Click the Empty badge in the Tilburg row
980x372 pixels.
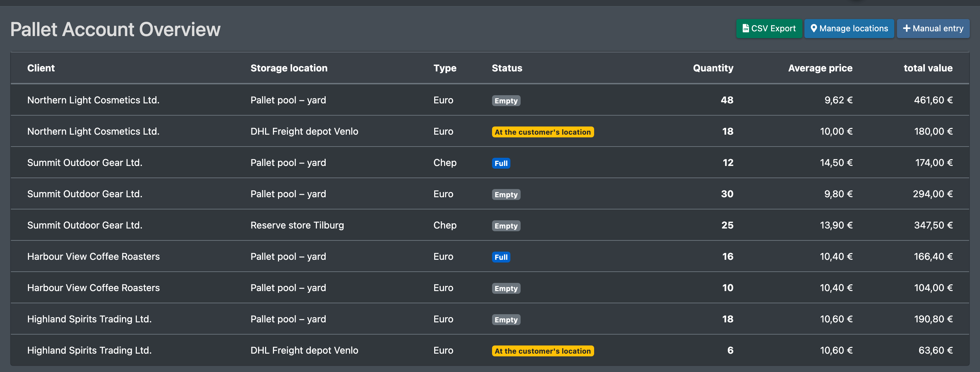click(506, 226)
